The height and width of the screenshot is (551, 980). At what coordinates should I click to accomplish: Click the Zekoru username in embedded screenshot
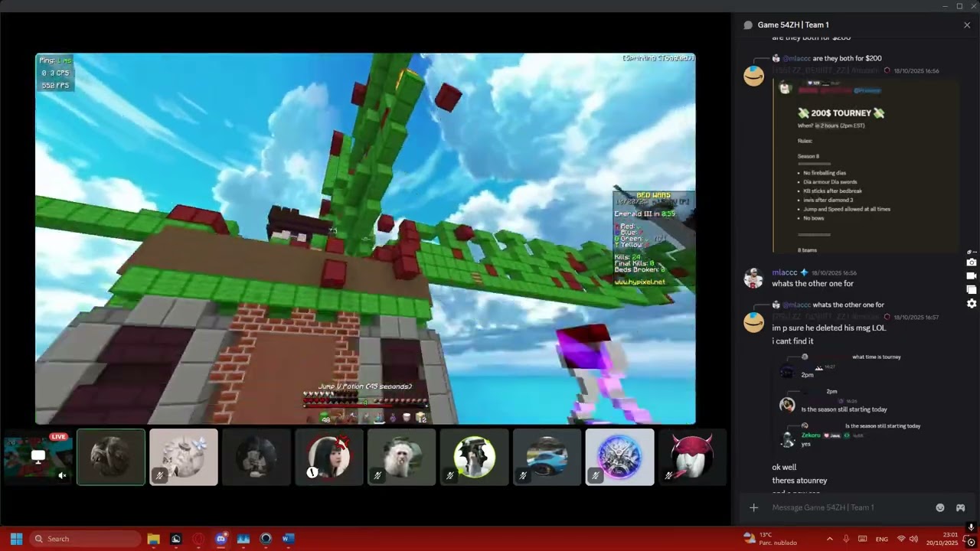[811, 435]
